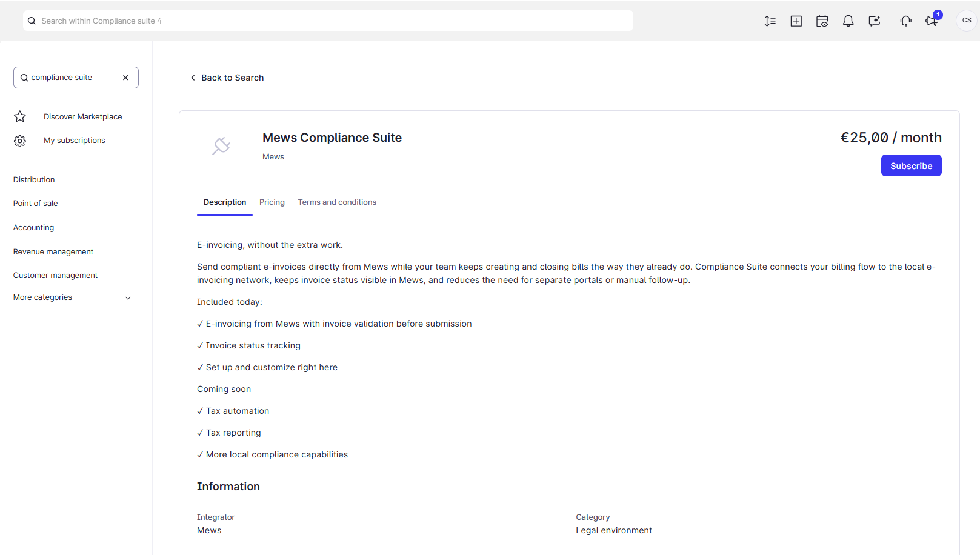Click the Information heading

(228, 487)
